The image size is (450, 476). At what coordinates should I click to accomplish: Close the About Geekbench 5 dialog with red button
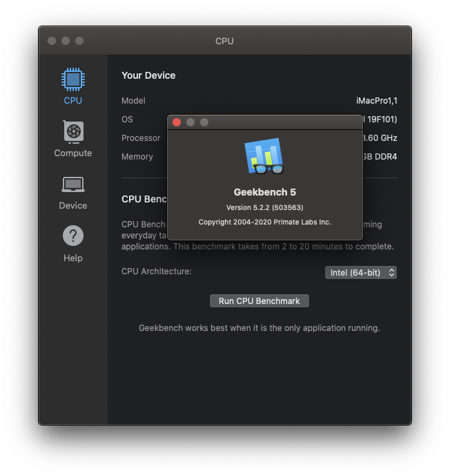(x=177, y=122)
